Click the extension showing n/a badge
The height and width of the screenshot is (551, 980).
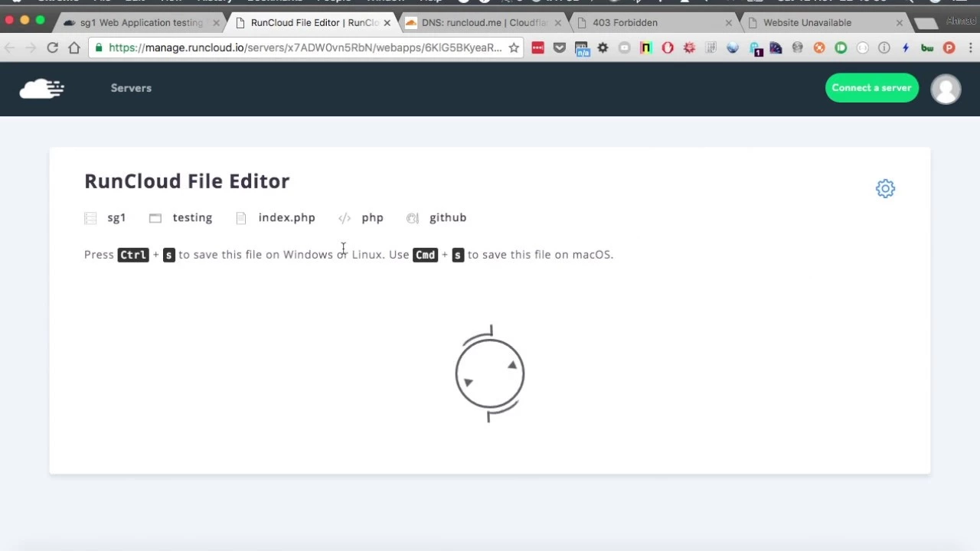(x=582, y=49)
